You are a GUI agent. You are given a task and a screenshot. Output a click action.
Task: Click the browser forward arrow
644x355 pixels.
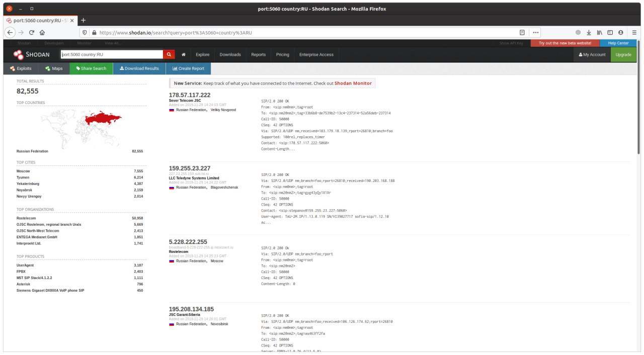(21, 32)
